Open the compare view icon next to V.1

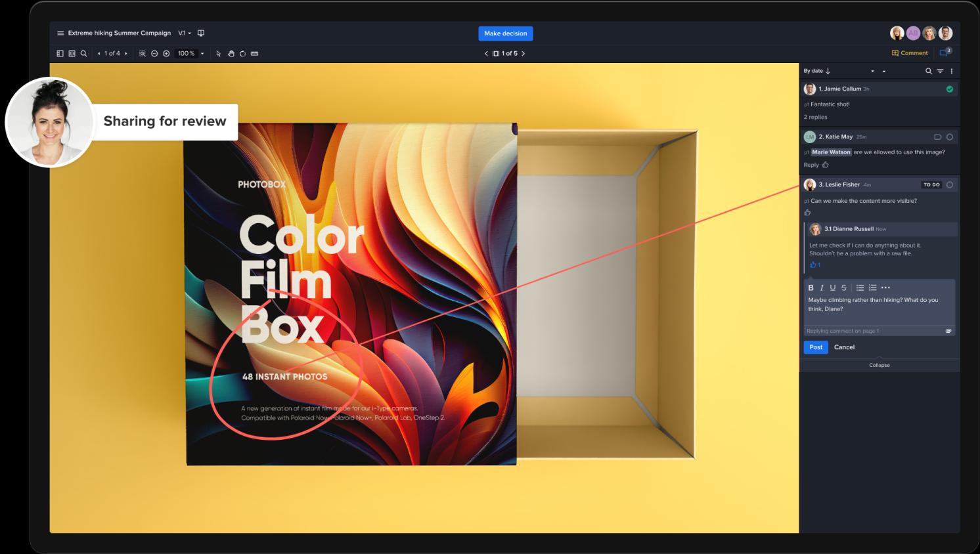tap(201, 33)
